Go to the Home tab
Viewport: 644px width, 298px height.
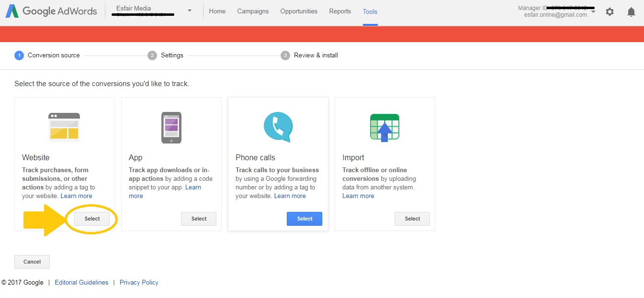click(x=217, y=11)
